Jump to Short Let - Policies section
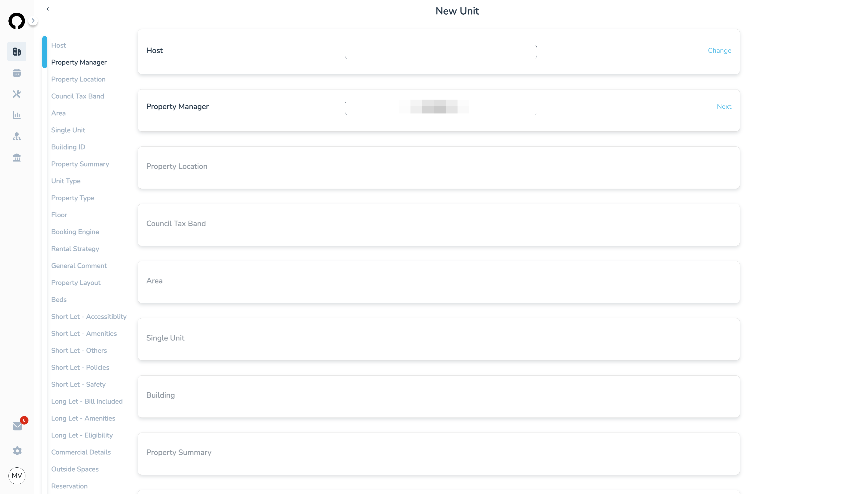Image resolution: width=868 pixels, height=494 pixels. [80, 368]
